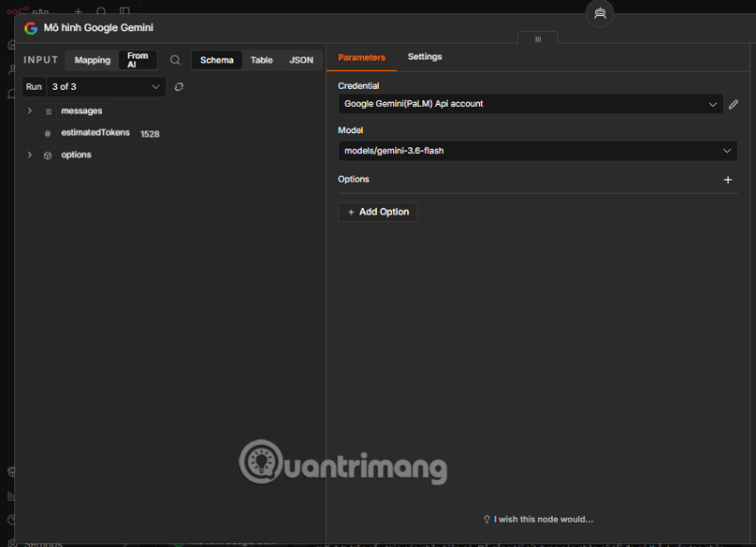Click the panel layout icon in top bar
The image size is (756, 547).
[x=125, y=10]
